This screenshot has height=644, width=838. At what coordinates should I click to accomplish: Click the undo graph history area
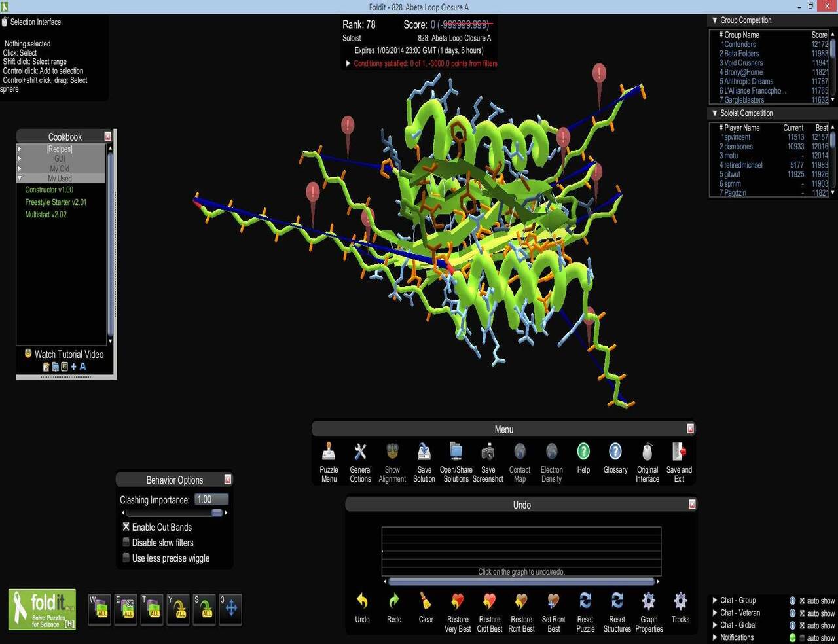(x=521, y=551)
